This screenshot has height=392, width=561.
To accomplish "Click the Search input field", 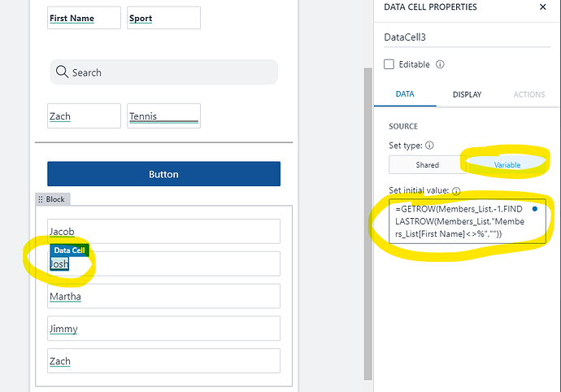I will pyautogui.click(x=171, y=72).
